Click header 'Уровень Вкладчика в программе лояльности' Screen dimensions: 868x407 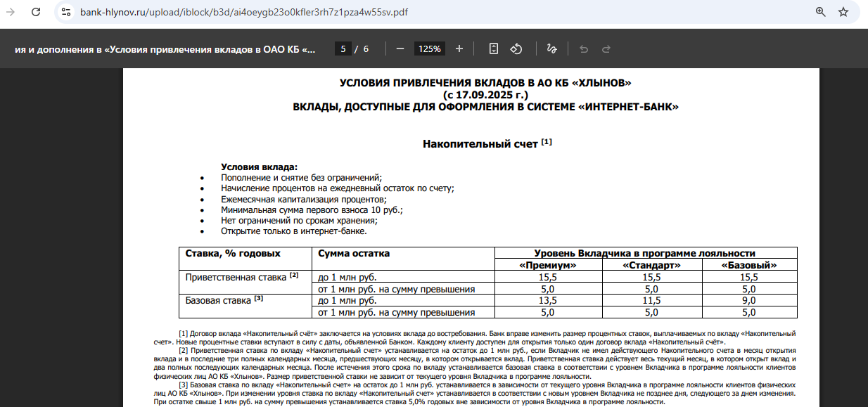pyautogui.click(x=645, y=253)
